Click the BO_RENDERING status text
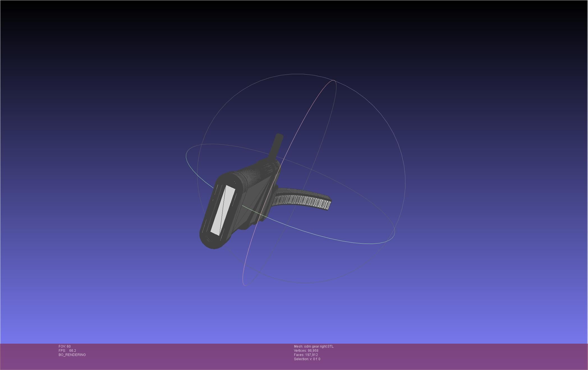The width and height of the screenshot is (588, 370). click(72, 355)
